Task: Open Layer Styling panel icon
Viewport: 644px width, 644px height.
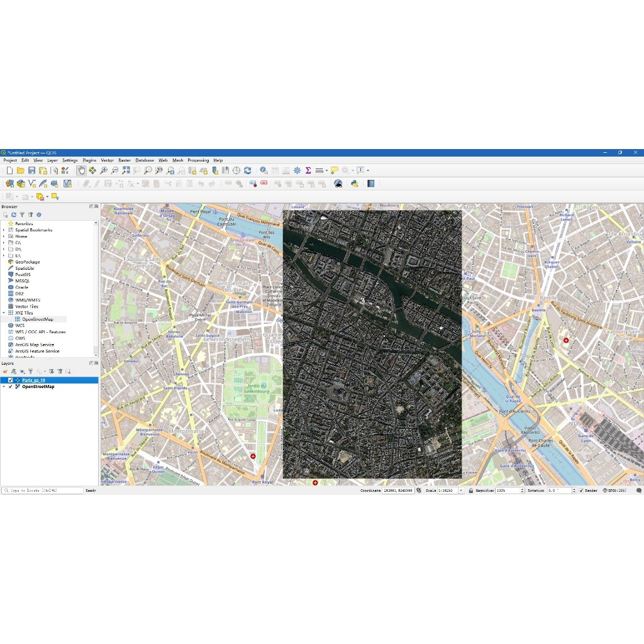Action: [x=5, y=371]
